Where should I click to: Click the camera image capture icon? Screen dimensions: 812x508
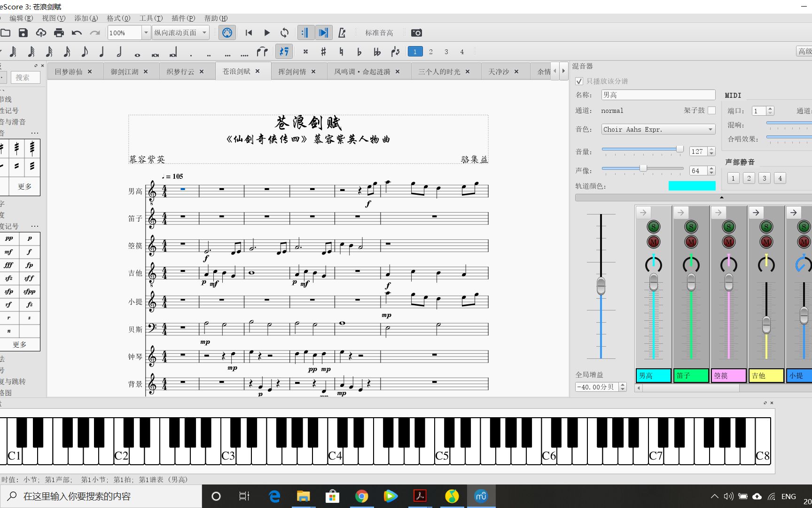(416, 32)
